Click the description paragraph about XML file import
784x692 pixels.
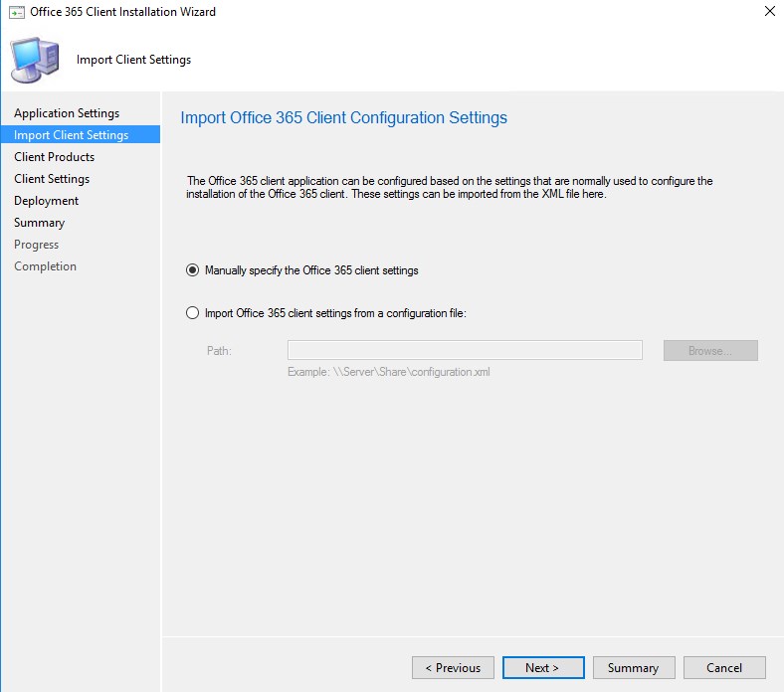point(450,187)
